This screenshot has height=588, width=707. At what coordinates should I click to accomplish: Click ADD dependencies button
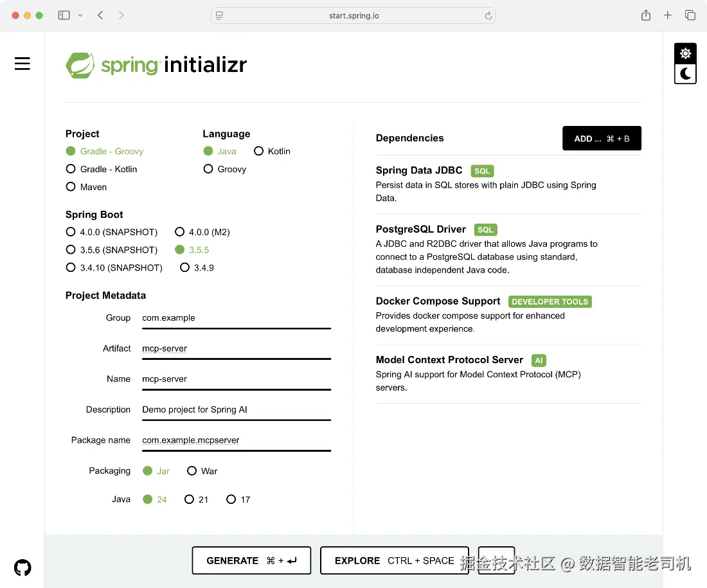602,138
